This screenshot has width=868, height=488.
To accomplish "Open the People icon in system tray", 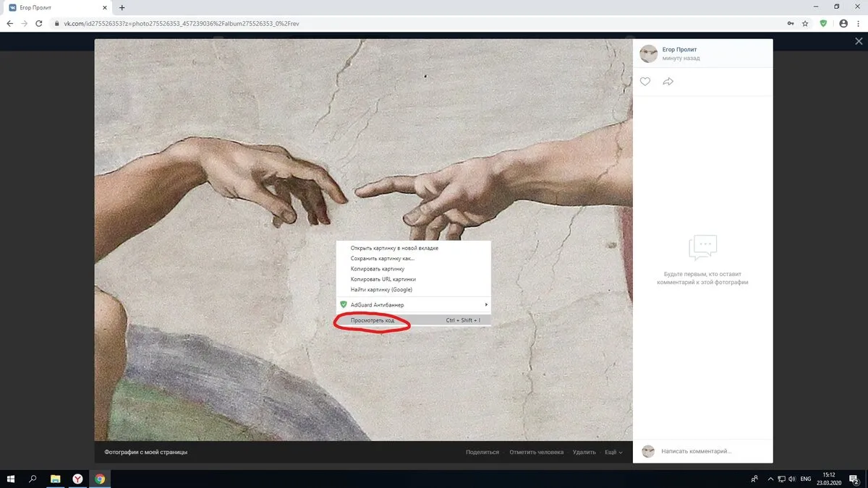I will 754,479.
